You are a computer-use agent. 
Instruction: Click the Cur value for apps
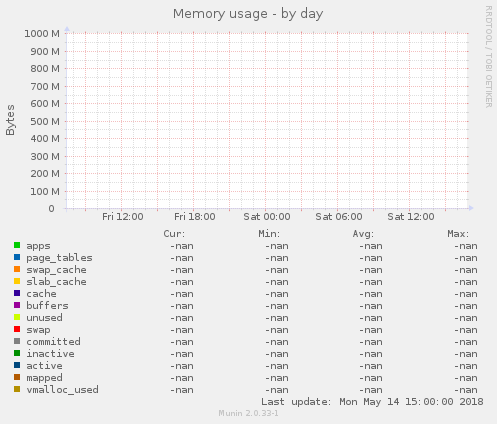(182, 246)
